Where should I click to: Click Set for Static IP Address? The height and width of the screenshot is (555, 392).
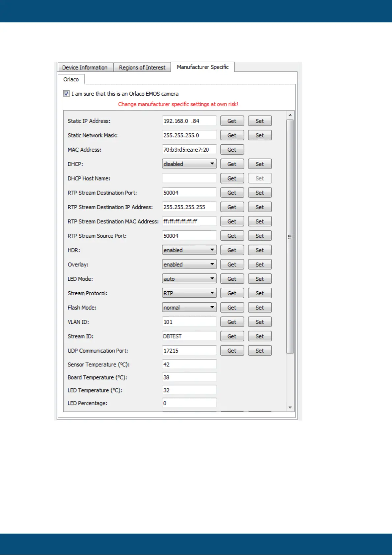(x=260, y=121)
